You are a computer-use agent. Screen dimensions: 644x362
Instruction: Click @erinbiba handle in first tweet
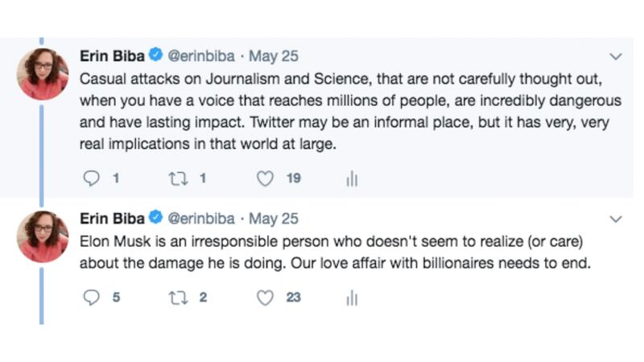click(201, 57)
